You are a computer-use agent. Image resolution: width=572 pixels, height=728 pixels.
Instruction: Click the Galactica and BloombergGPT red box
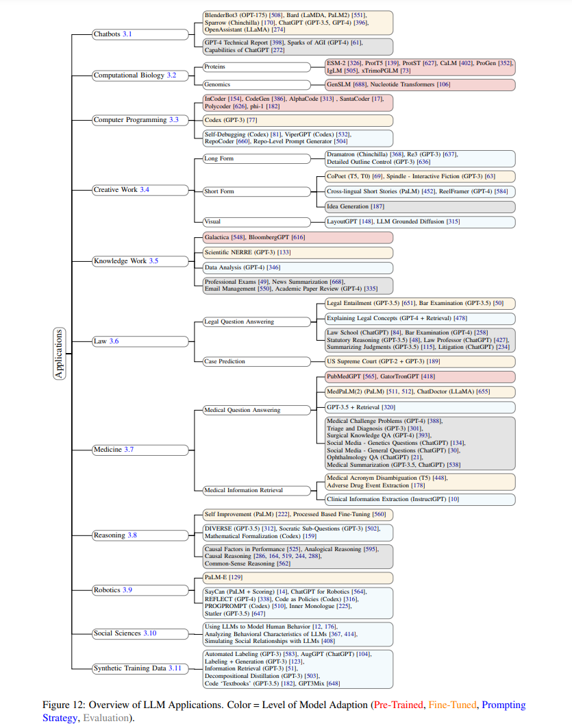click(298, 238)
